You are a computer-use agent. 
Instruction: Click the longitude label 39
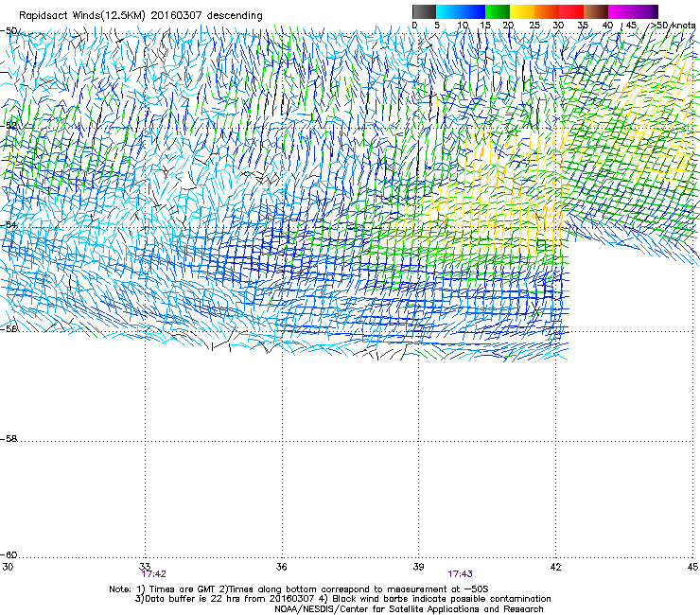point(418,567)
